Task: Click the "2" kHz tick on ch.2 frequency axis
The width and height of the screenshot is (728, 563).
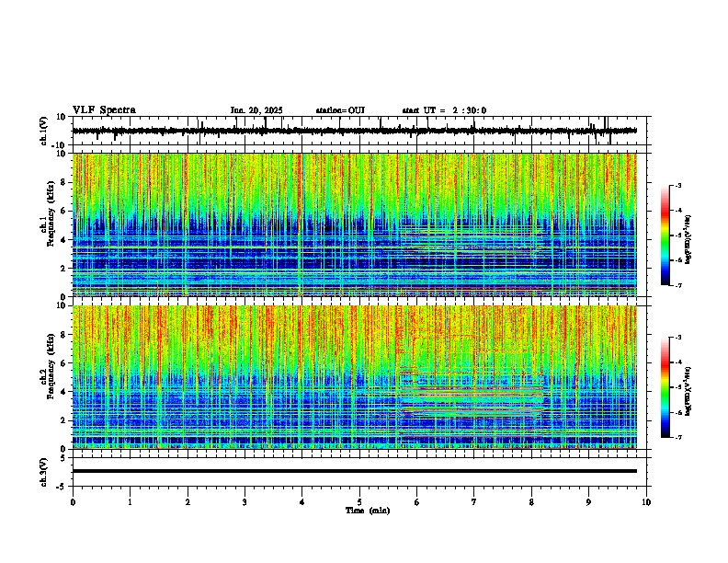Action: pyautogui.click(x=63, y=420)
